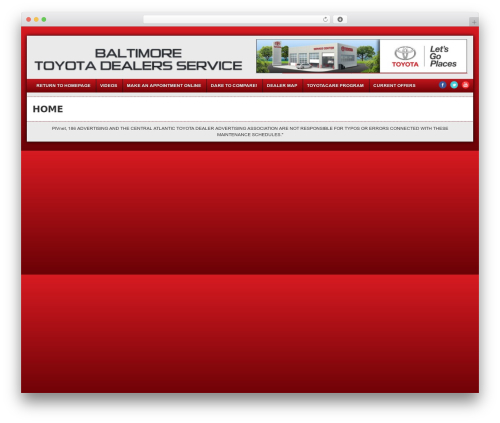Screen dimensions: 500x423
Task: Click the service center building image
Action: (318, 56)
